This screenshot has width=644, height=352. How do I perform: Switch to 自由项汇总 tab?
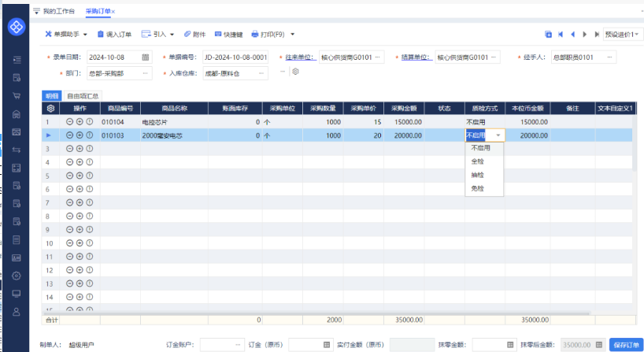(83, 96)
